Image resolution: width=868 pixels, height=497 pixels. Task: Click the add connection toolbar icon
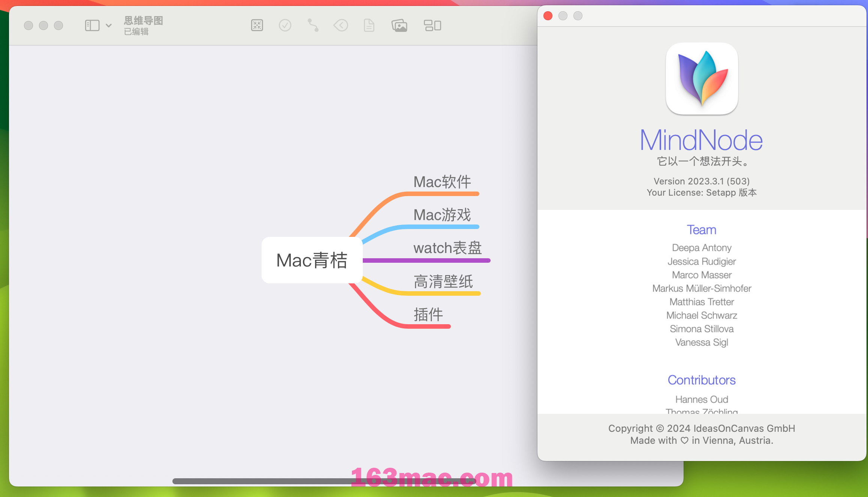(x=313, y=25)
